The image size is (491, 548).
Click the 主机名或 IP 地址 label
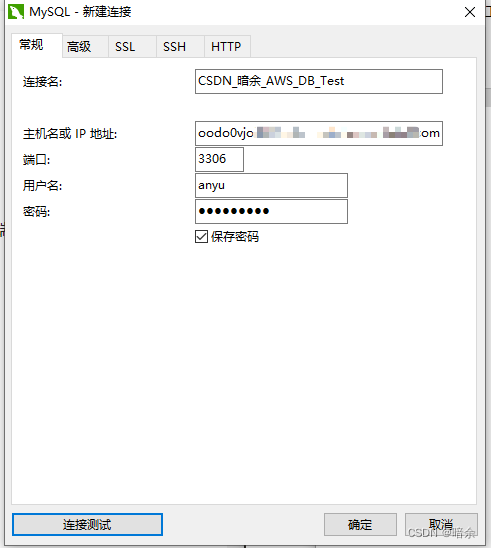point(70,134)
